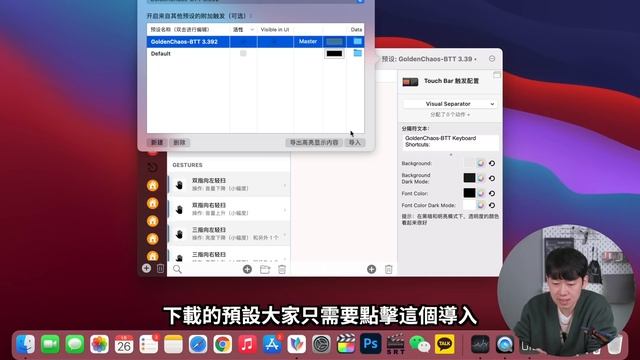
Task: Open the color picker icon for Background Dark Mode
Action: click(481, 178)
